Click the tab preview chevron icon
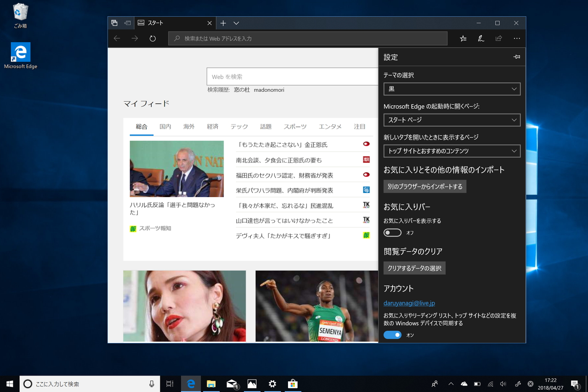Screen dimensions: 588x392 [236, 23]
